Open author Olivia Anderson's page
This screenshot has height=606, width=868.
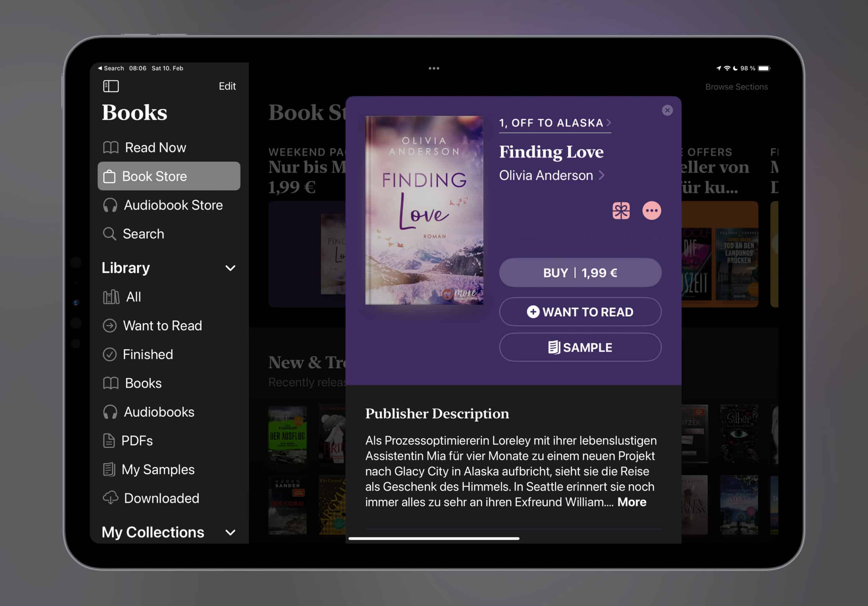[552, 175]
